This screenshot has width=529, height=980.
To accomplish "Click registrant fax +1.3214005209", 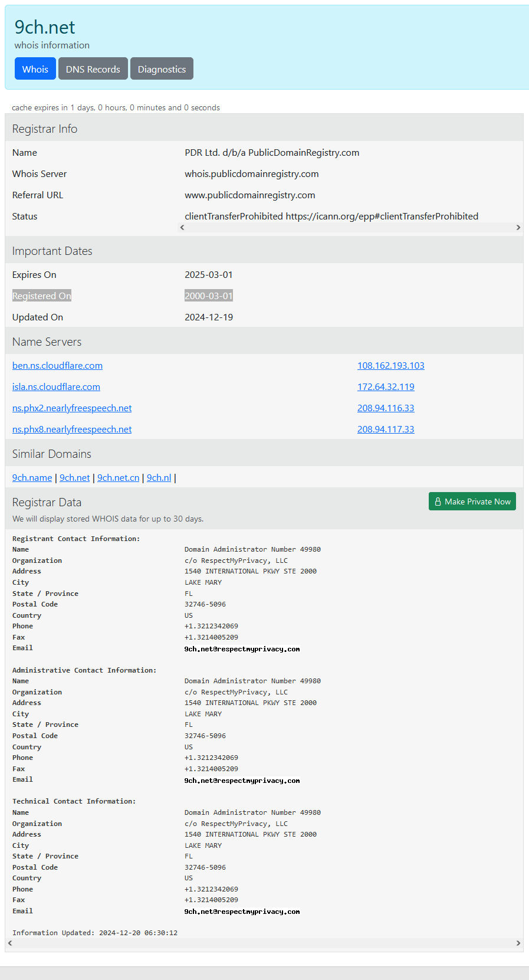I will [211, 637].
